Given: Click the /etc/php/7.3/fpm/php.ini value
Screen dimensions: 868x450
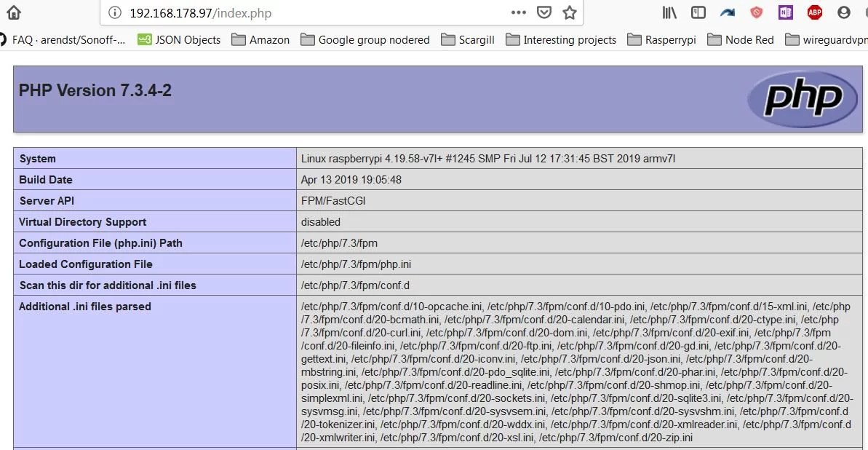Looking at the screenshot, I should pos(356,264).
